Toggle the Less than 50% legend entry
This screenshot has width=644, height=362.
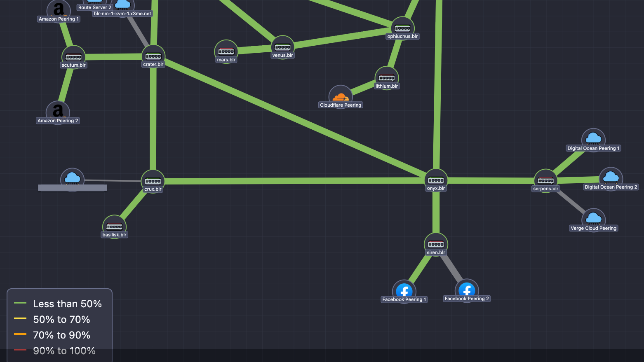tap(67, 304)
